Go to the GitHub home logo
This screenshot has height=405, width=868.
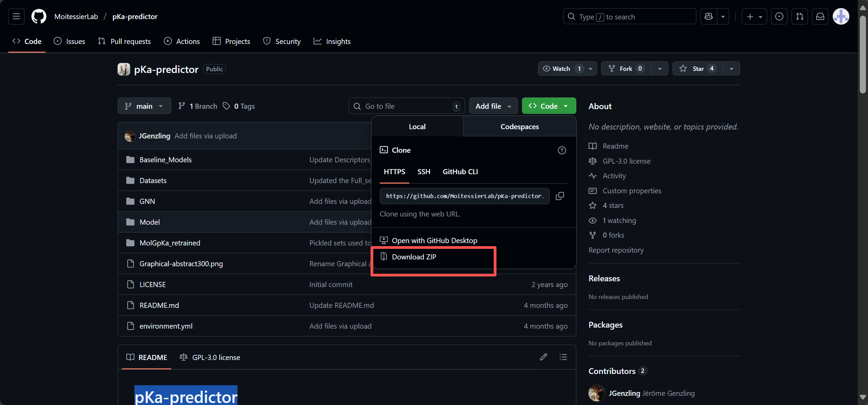point(39,16)
